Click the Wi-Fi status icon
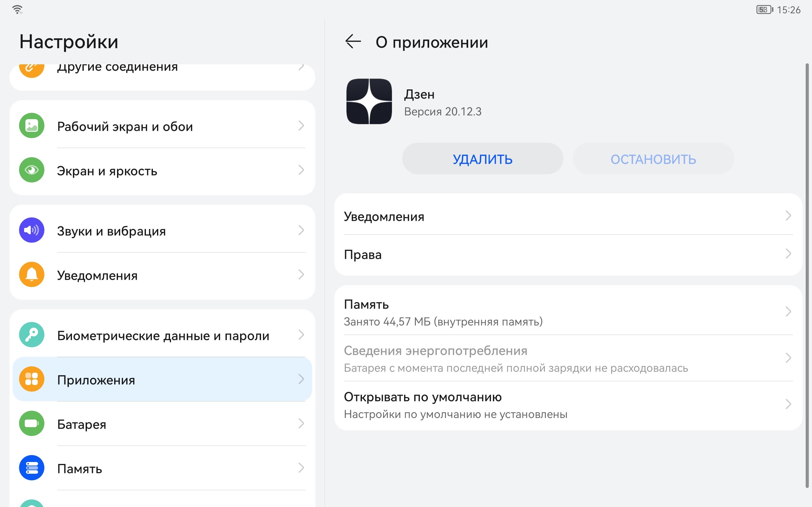 [17, 9]
